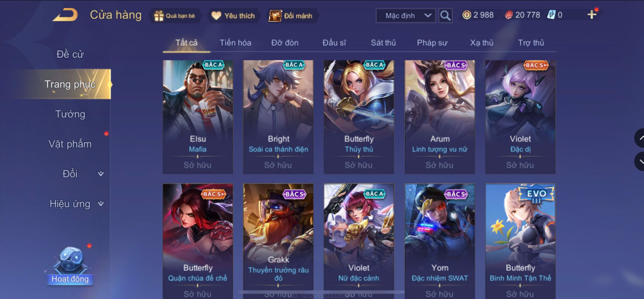Switch to the Pháp sư tab

point(432,42)
